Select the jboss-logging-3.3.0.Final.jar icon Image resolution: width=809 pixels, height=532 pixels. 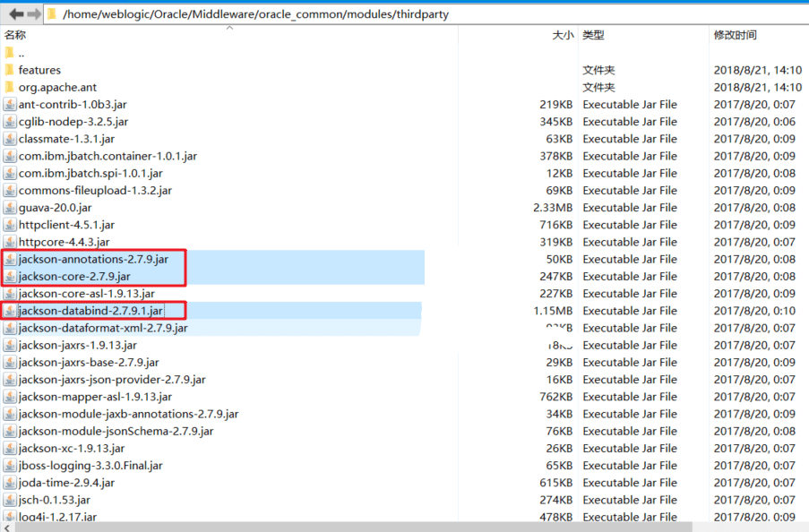(x=9, y=466)
